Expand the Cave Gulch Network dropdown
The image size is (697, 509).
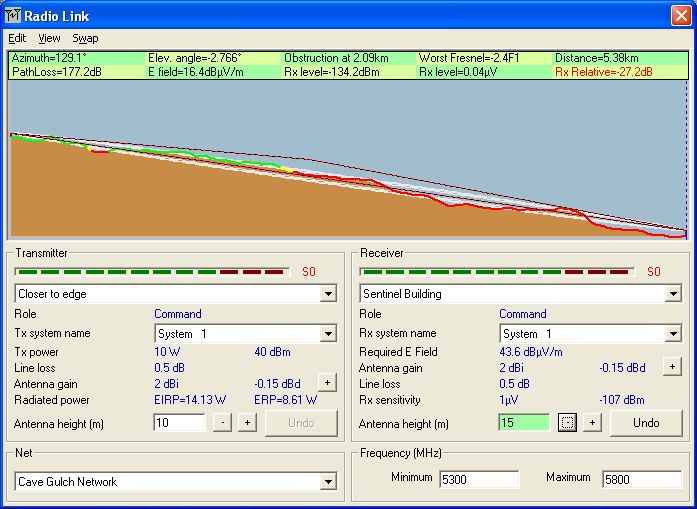click(x=327, y=482)
